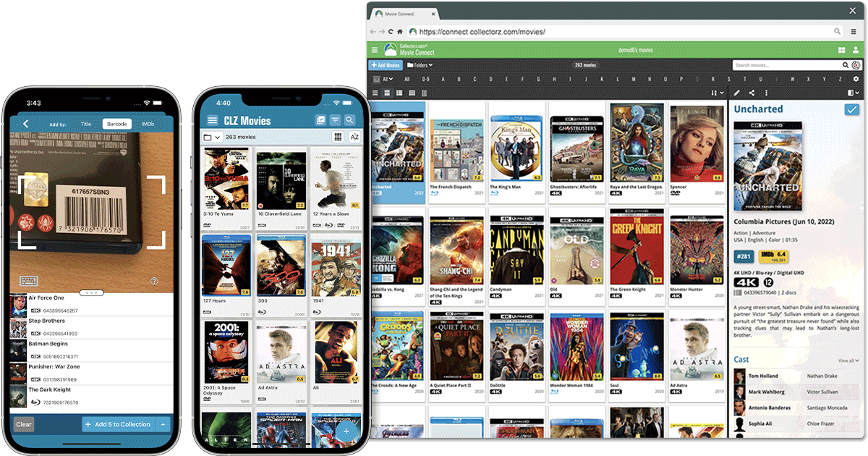Image resolution: width=868 pixels, height=456 pixels.
Task: Tap Add 5 to Collection button
Action: point(118,425)
